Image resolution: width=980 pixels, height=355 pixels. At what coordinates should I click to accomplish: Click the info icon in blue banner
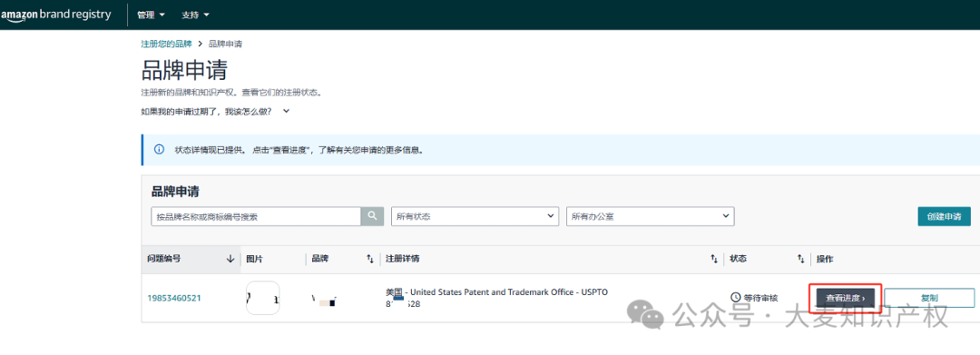160,150
